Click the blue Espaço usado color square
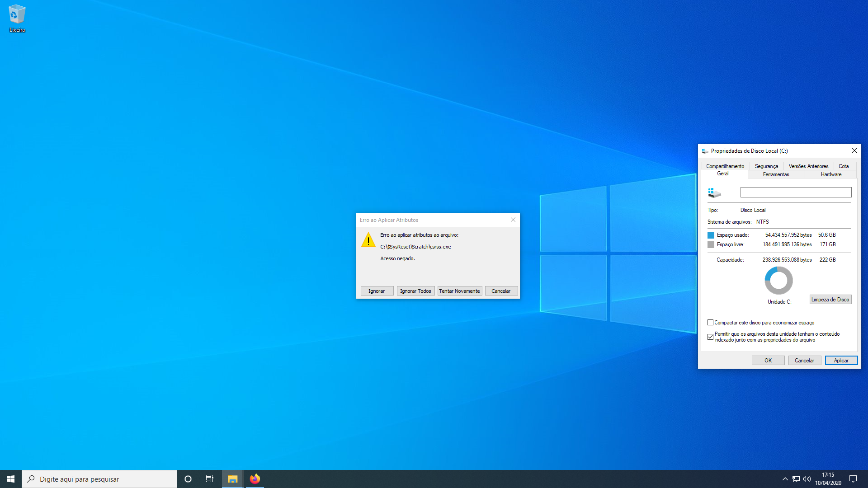Viewport: 868px width, 488px height. pos(711,235)
